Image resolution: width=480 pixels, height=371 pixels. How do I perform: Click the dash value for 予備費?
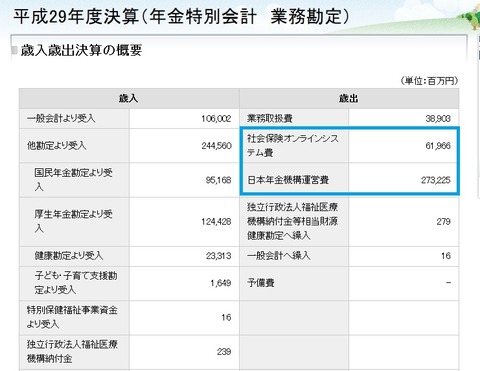click(448, 283)
